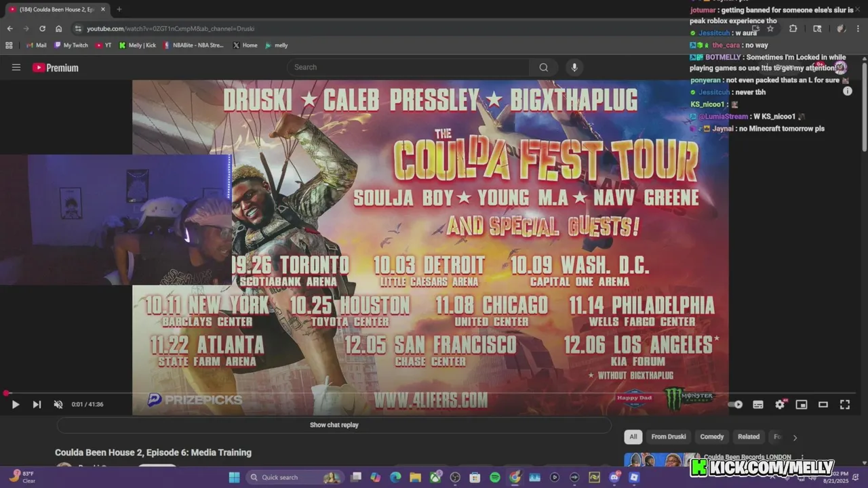Select the From Druski filter chip
This screenshot has height=488, width=868.
click(669, 436)
